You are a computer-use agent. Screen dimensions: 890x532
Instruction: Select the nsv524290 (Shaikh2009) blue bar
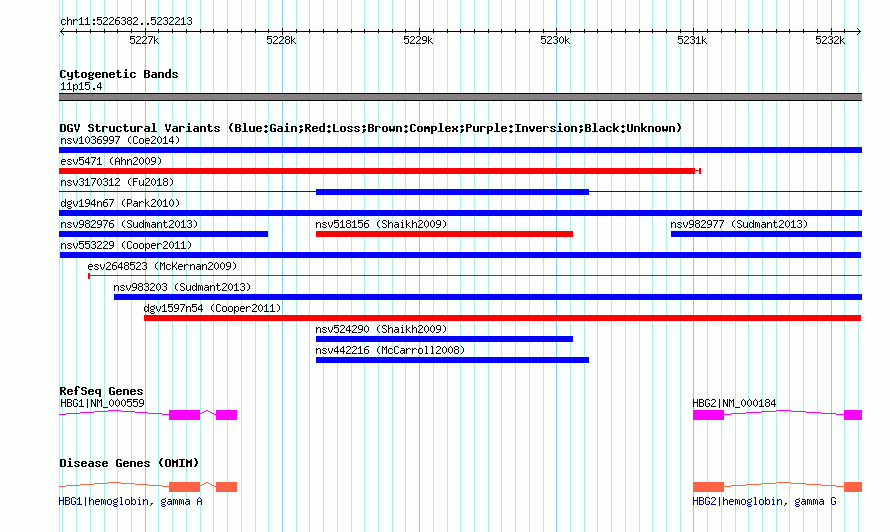coord(444,339)
